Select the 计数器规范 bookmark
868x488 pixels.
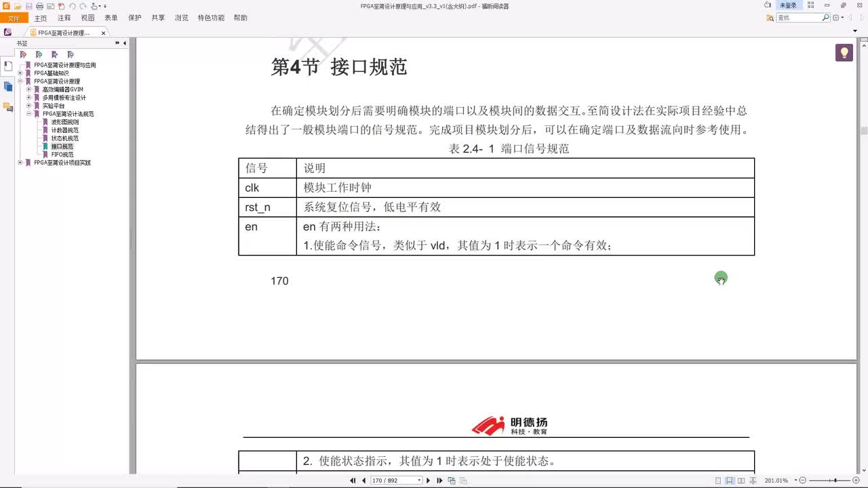click(x=64, y=130)
